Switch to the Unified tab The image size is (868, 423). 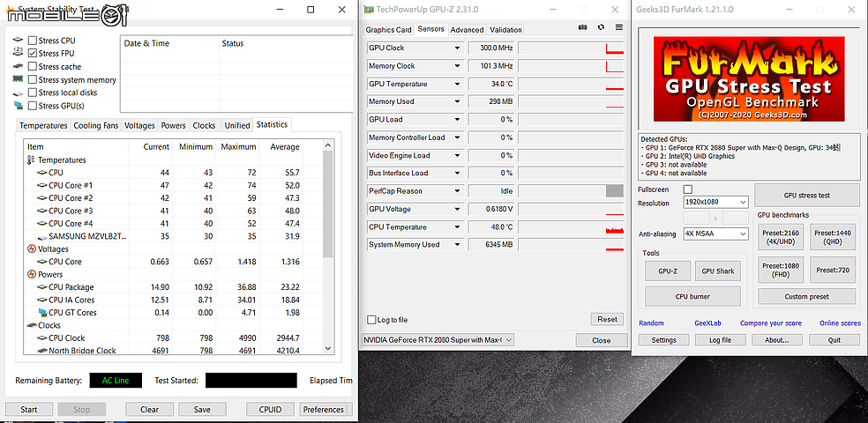click(x=237, y=125)
